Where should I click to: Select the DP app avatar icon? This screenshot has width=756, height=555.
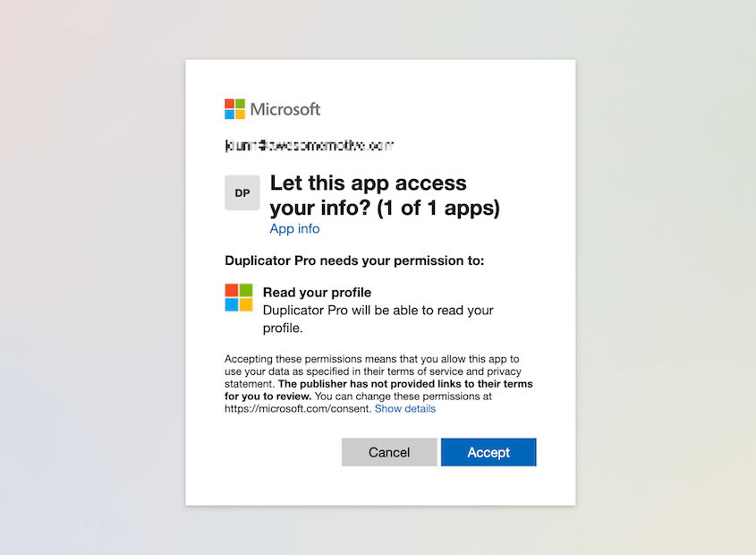coord(242,192)
